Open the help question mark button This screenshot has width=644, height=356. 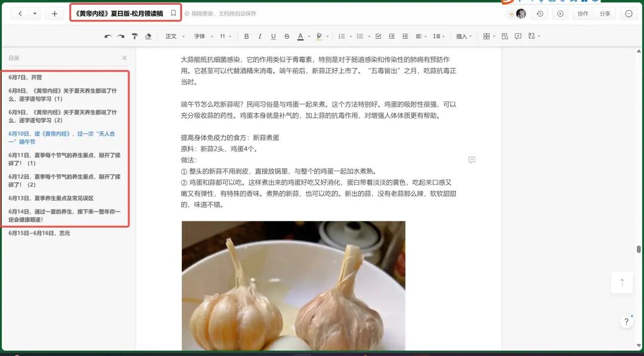pyautogui.click(x=626, y=321)
